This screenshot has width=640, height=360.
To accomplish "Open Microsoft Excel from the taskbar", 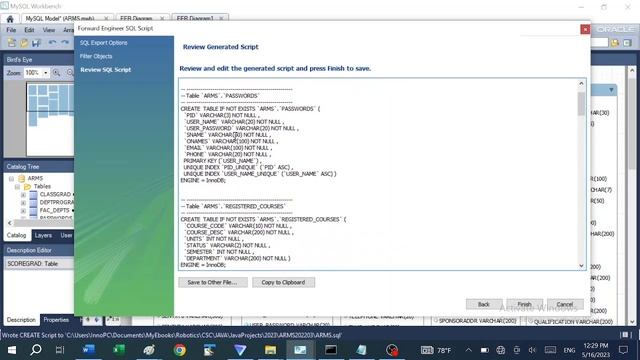I will (119, 350).
